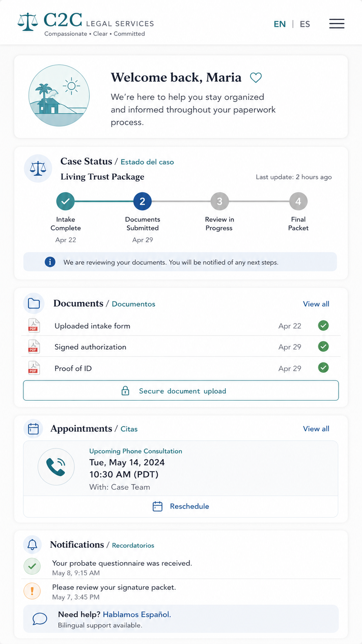Click the phone call icon
Screen dimensions: 362x644
[56, 467]
